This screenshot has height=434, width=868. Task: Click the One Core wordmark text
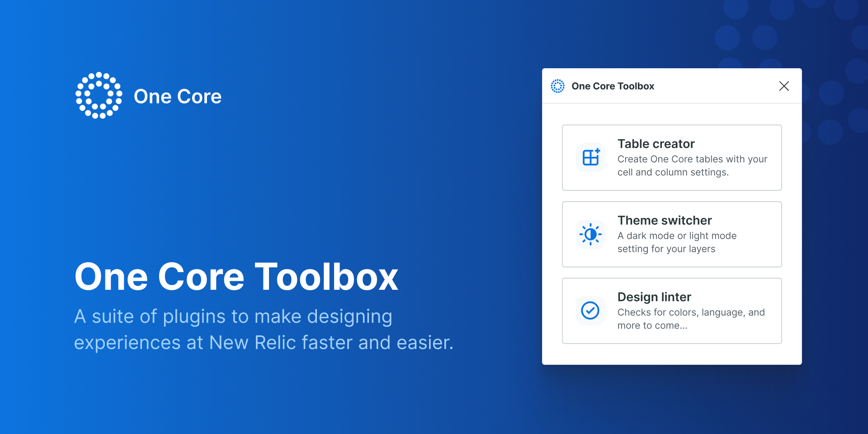[x=178, y=95]
